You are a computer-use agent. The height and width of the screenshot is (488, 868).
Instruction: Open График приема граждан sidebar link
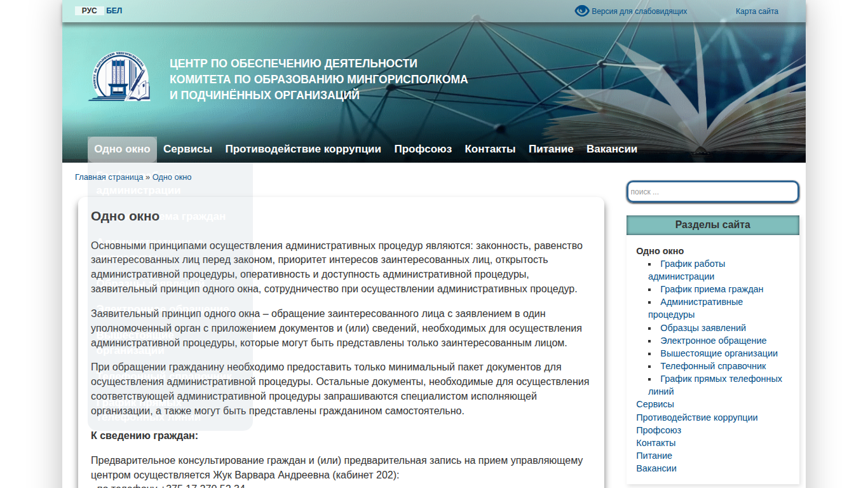(712, 289)
